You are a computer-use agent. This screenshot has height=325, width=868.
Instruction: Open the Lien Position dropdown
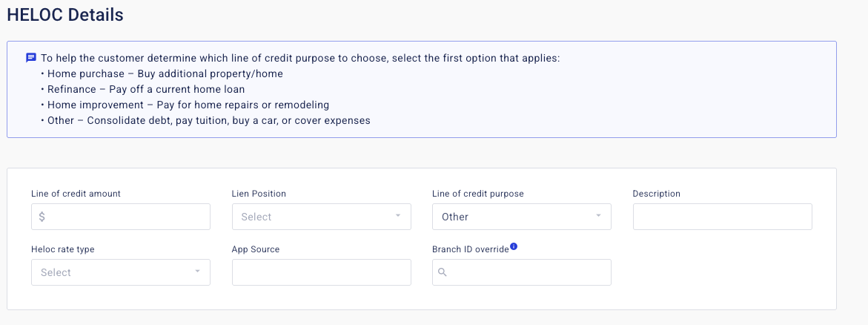(x=321, y=217)
